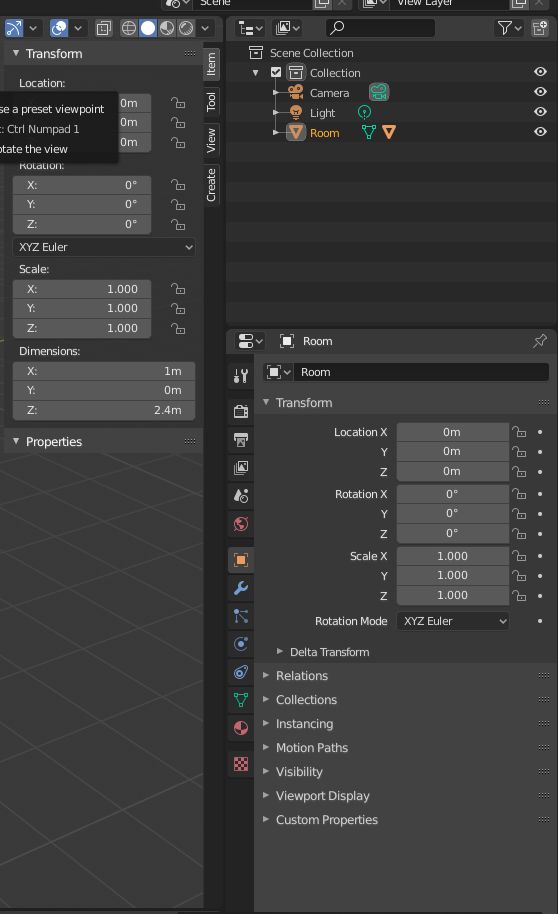Lock Scale Z in Properties editor

point(519,595)
